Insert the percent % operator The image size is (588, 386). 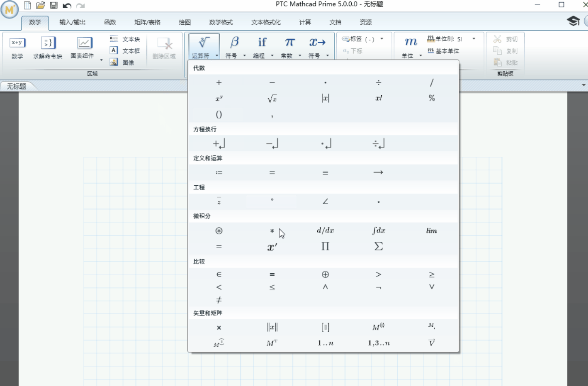[x=432, y=99]
